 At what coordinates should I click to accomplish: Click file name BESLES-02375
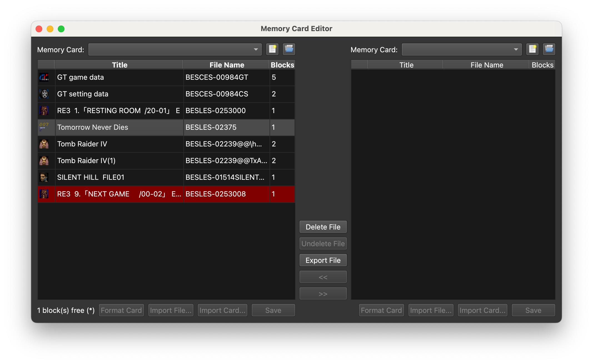click(211, 127)
